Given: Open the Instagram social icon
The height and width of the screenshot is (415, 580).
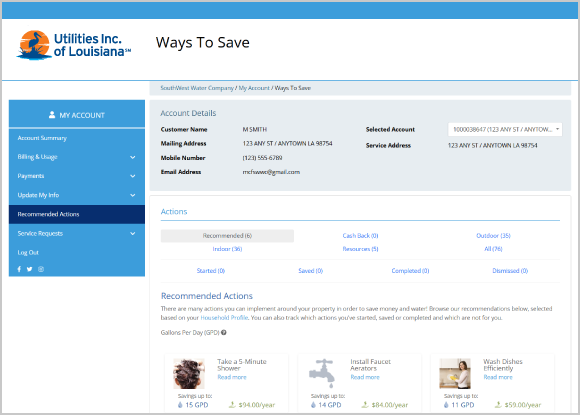Looking at the screenshot, I should click(x=41, y=269).
